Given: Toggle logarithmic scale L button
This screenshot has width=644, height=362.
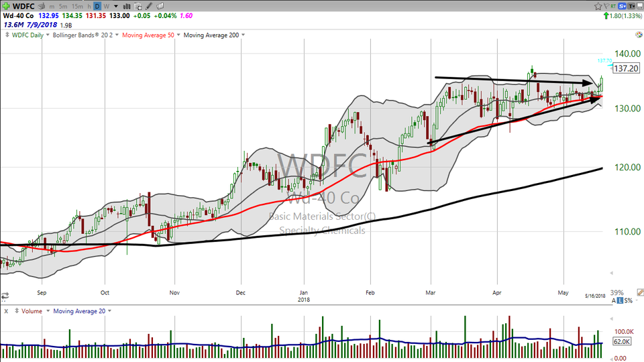Looking at the screenshot, I should [x=621, y=301].
